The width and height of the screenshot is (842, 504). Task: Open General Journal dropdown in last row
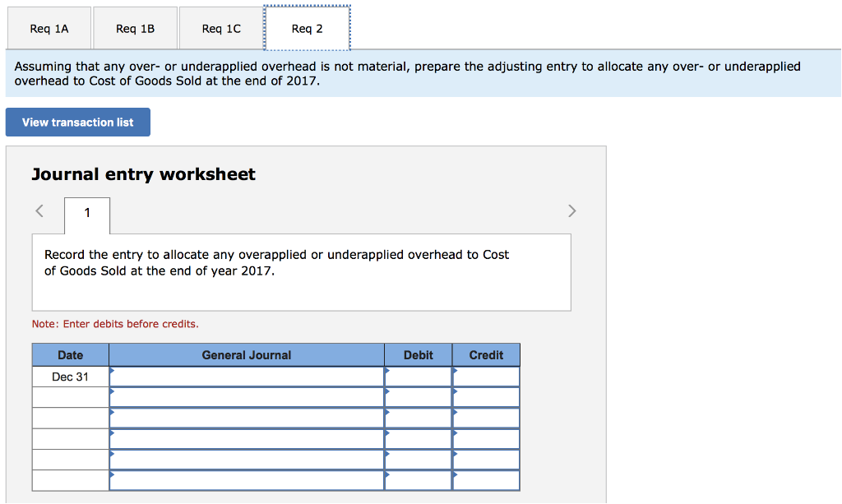[247, 480]
